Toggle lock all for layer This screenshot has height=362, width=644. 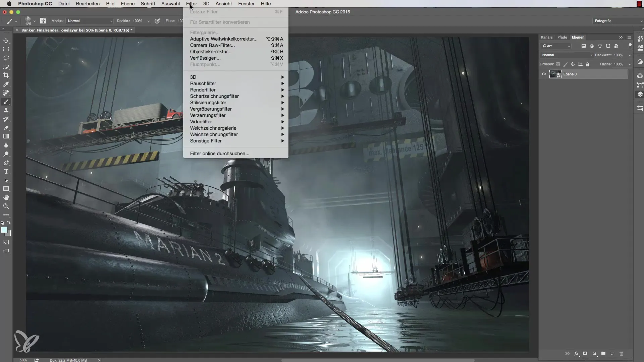tap(588, 64)
